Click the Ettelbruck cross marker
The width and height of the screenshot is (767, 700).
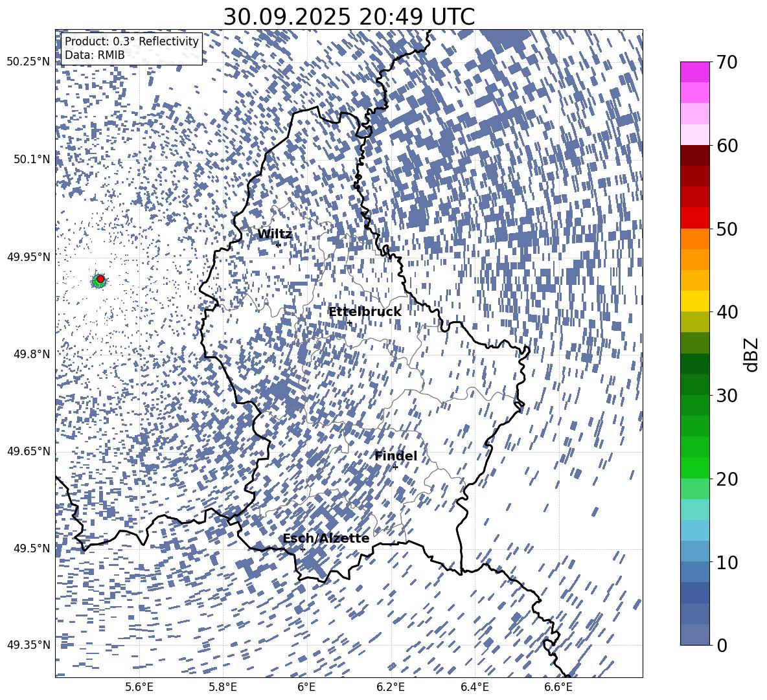(349, 323)
